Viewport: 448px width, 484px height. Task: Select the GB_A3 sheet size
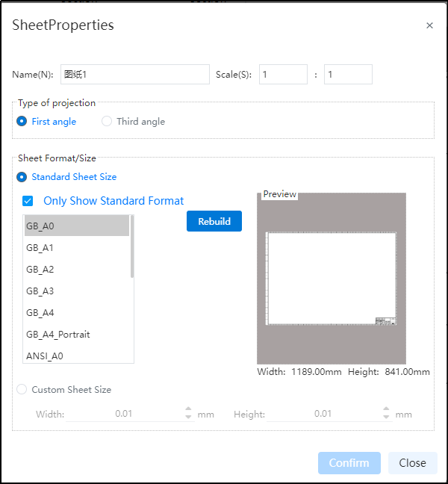click(x=77, y=291)
